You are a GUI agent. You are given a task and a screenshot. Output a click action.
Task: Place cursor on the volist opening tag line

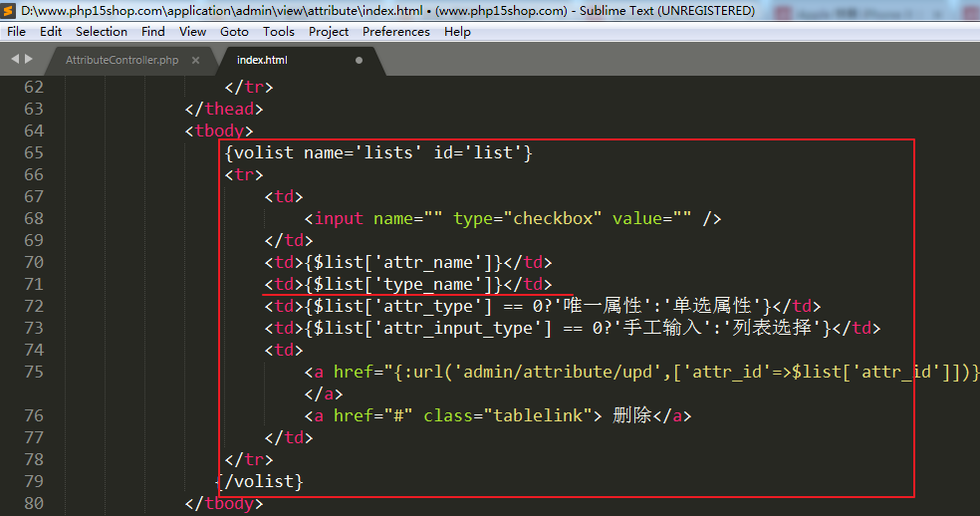point(378,153)
